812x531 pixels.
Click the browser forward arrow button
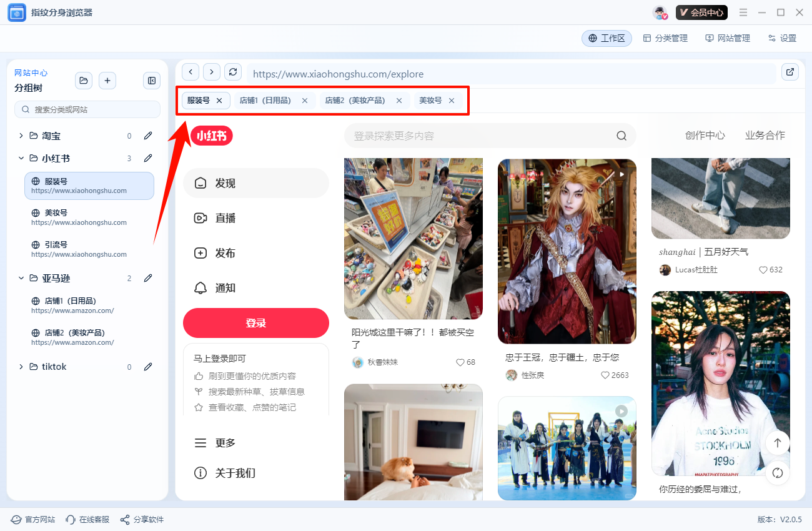click(212, 72)
